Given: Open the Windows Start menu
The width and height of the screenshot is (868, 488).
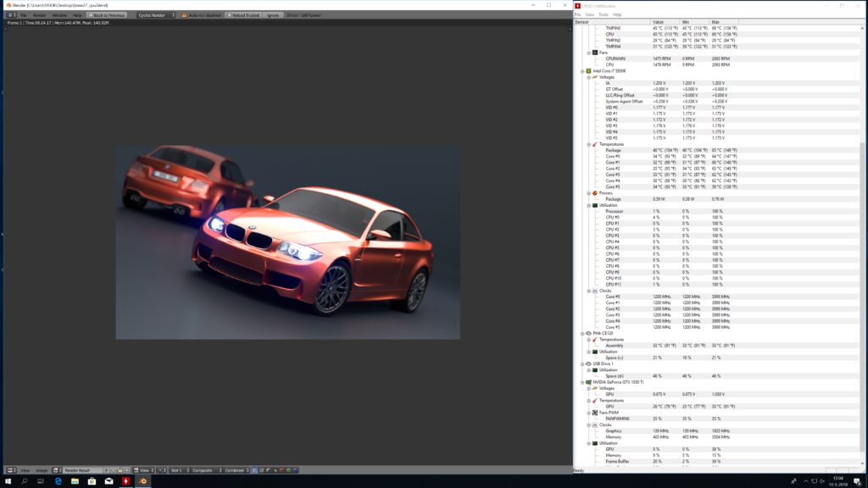Looking at the screenshot, I should 8,481.
